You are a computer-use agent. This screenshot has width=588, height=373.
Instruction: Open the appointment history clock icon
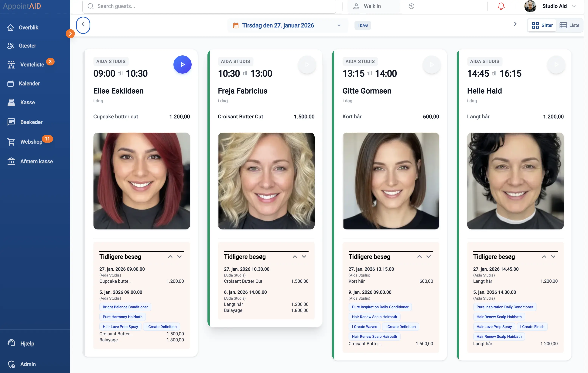(412, 6)
